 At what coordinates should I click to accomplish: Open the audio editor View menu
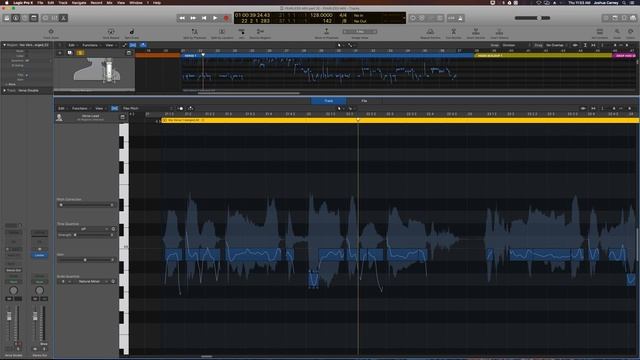pyautogui.click(x=100, y=109)
